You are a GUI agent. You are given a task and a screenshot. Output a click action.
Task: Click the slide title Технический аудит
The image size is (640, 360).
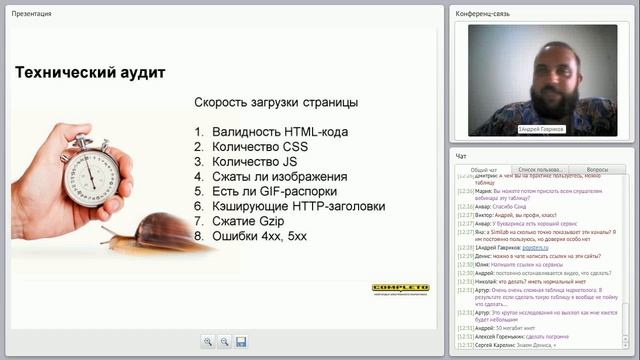pyautogui.click(x=90, y=72)
